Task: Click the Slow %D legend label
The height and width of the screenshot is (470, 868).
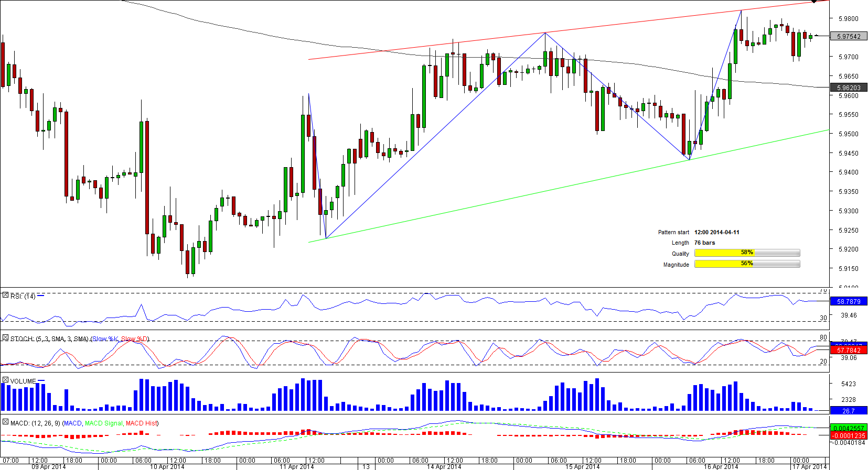Action: coord(135,339)
